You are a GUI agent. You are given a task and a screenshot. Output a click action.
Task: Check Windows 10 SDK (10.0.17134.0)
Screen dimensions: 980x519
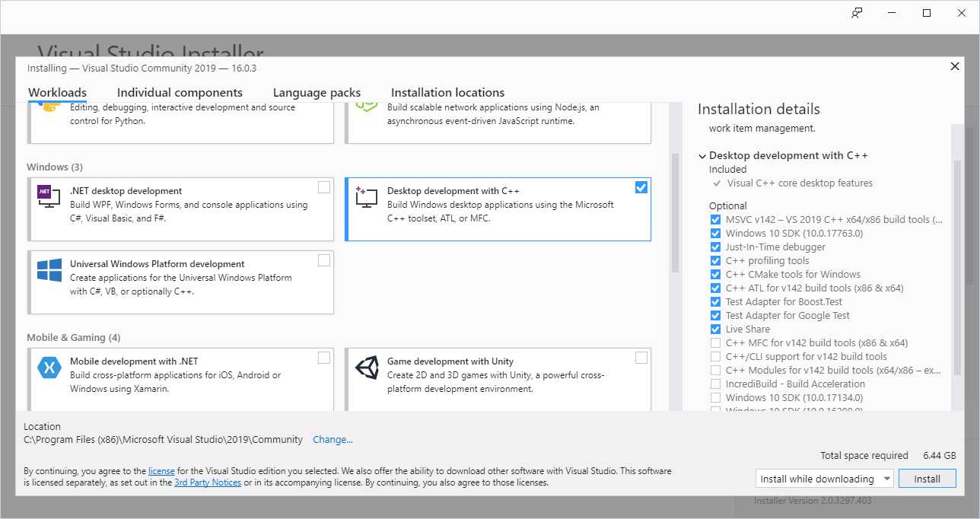715,397
